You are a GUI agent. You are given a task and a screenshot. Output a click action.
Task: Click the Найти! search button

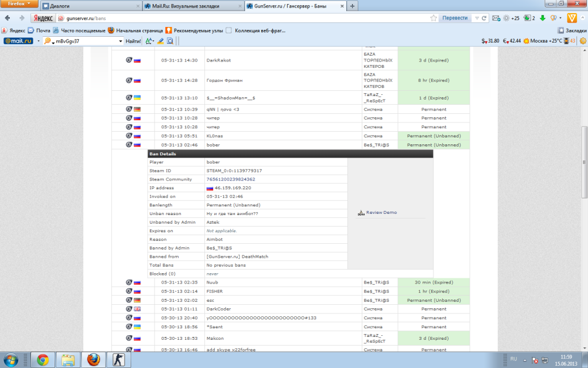tap(133, 41)
